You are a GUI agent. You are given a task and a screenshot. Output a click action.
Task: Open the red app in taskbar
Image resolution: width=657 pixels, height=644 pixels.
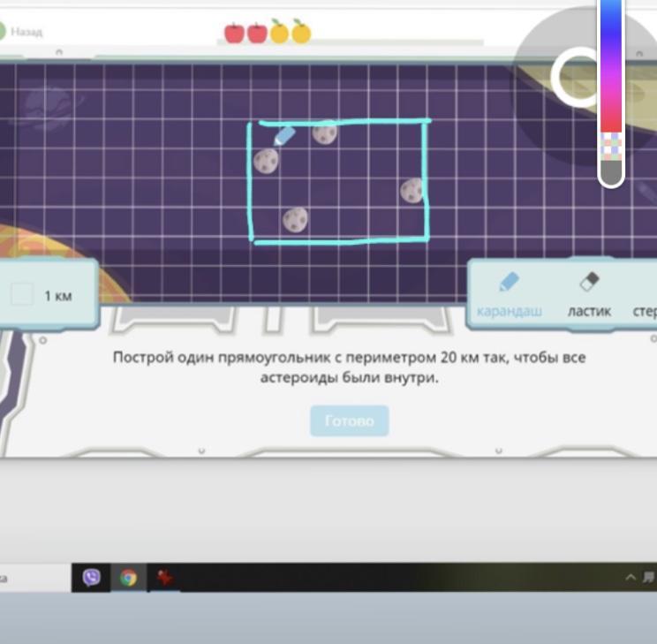(164, 578)
